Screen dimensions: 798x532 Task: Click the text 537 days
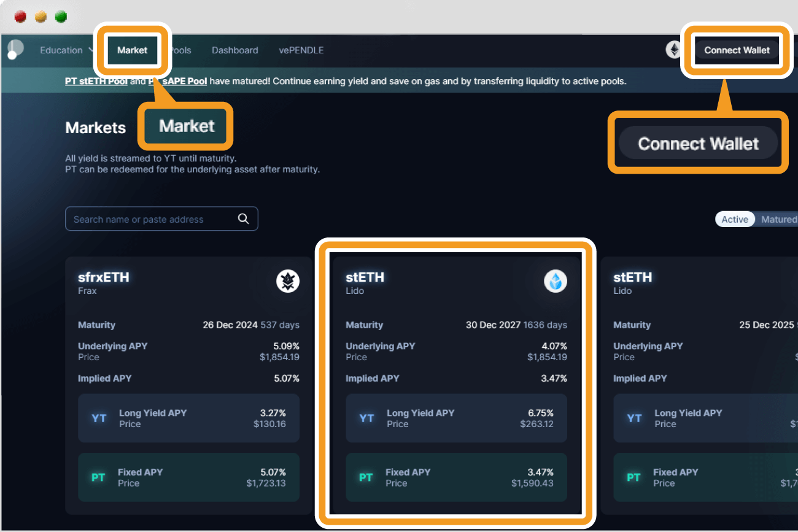point(280,325)
